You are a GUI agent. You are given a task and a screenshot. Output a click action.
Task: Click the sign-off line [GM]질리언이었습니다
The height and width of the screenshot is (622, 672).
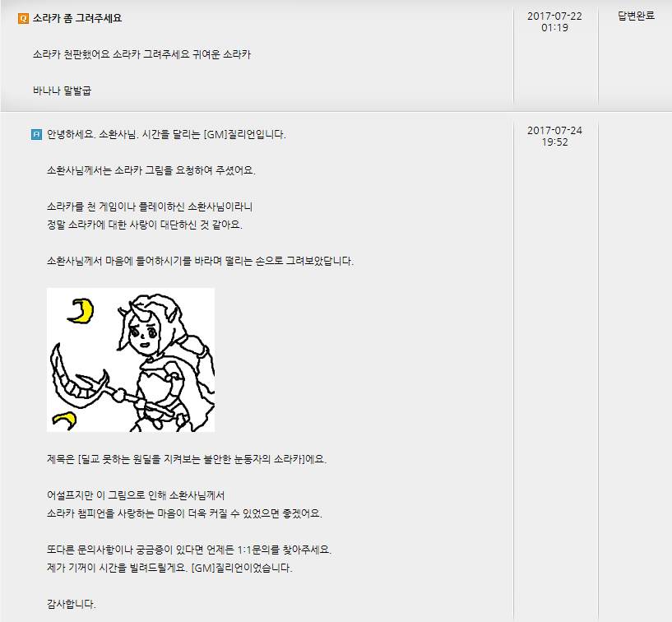click(x=169, y=568)
